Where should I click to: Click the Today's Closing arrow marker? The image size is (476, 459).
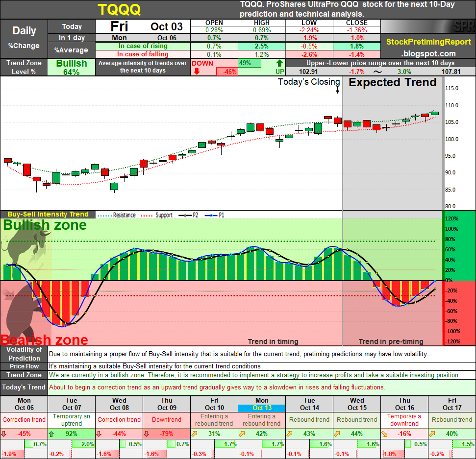click(x=338, y=90)
